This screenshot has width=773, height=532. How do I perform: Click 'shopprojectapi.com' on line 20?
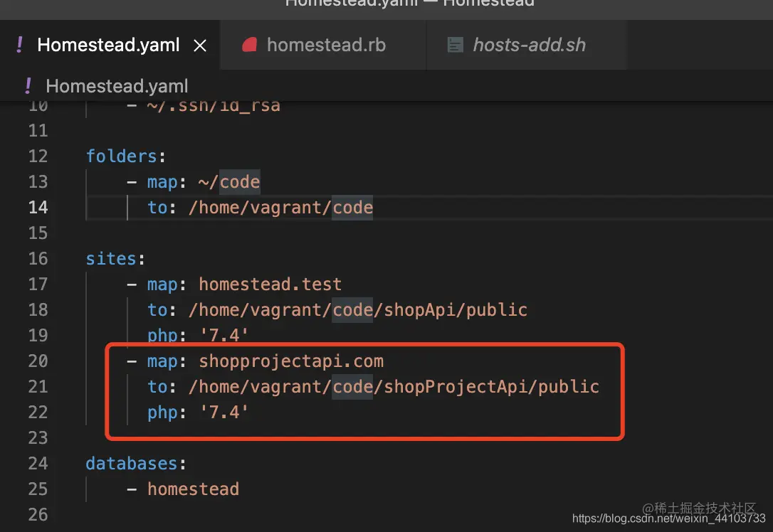(291, 361)
